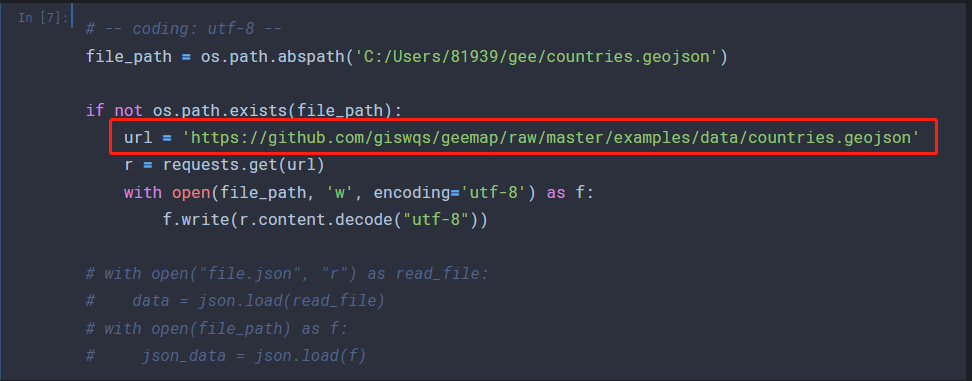972x381 pixels.
Task: Click the '# data = json.load(read_file)' comment
Action: (x=235, y=301)
